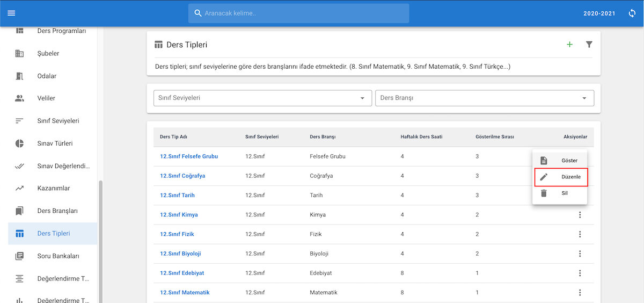Open the Ders Branşı dropdown
644x303 pixels.
[485, 98]
